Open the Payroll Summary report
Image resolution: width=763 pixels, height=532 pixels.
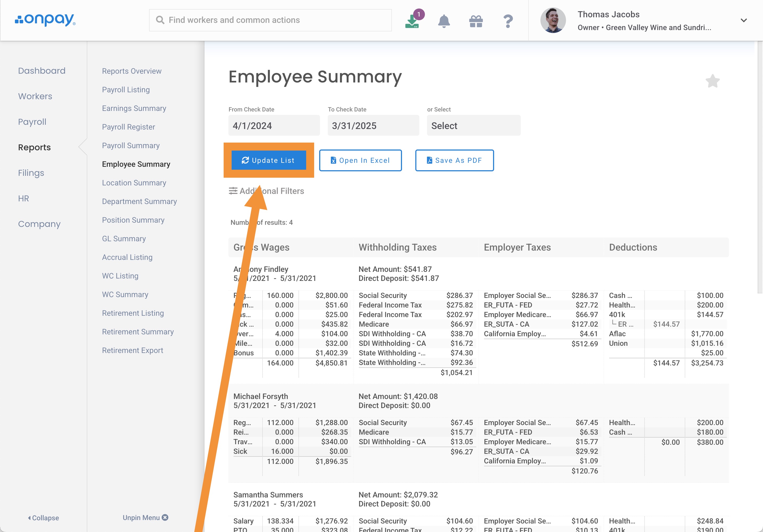tap(131, 146)
